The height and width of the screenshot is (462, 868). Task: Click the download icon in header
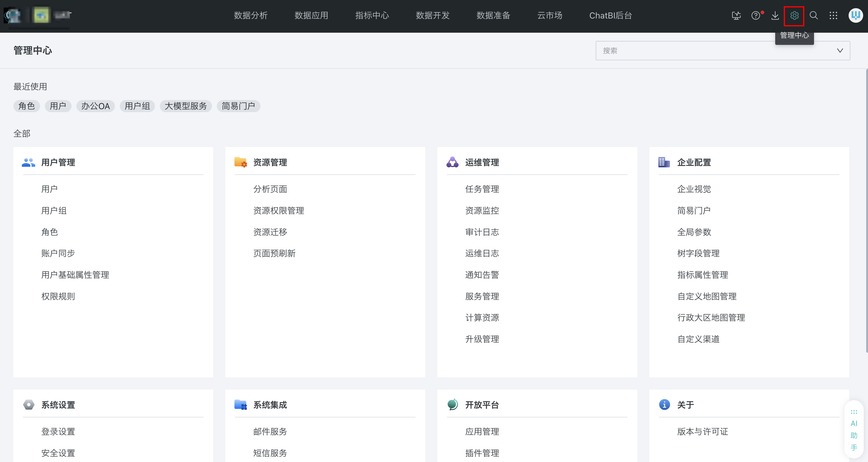[775, 15]
